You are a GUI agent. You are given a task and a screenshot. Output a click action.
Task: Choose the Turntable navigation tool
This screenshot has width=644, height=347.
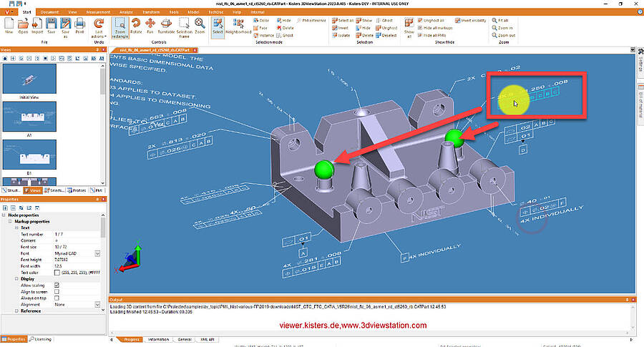pos(166,26)
